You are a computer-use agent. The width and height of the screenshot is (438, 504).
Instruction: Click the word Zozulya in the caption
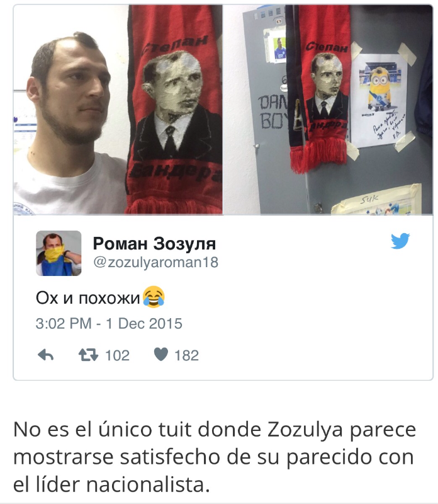pyautogui.click(x=305, y=430)
